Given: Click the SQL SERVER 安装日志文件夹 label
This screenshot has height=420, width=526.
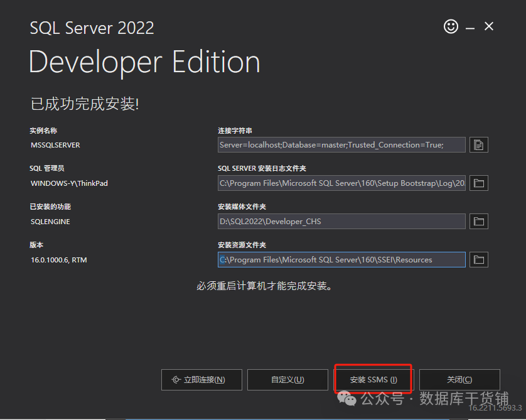Looking at the screenshot, I should pos(262,168).
